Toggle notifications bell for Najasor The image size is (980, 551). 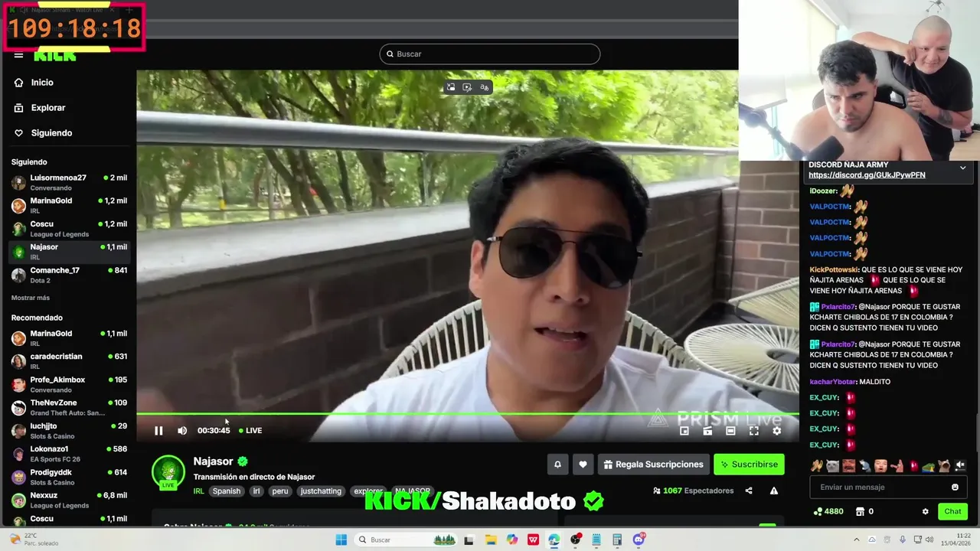pos(557,465)
